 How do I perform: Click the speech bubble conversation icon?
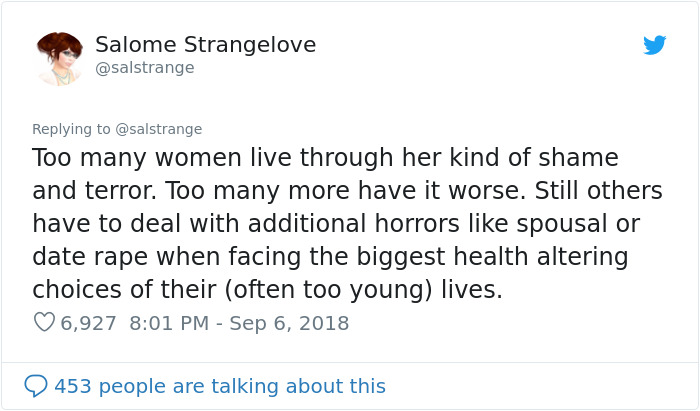[36, 385]
